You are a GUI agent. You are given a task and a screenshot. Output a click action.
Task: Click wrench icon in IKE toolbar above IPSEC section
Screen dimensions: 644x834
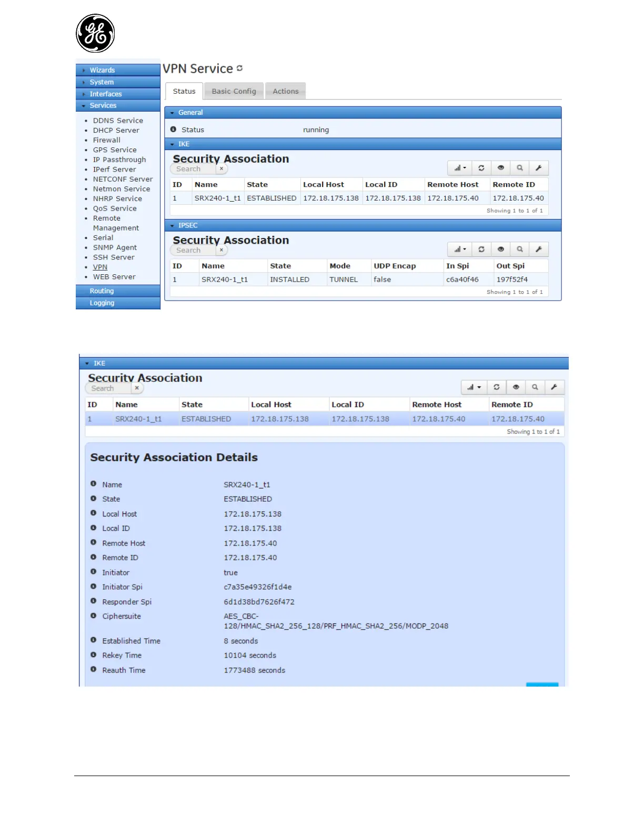pyautogui.click(x=539, y=168)
